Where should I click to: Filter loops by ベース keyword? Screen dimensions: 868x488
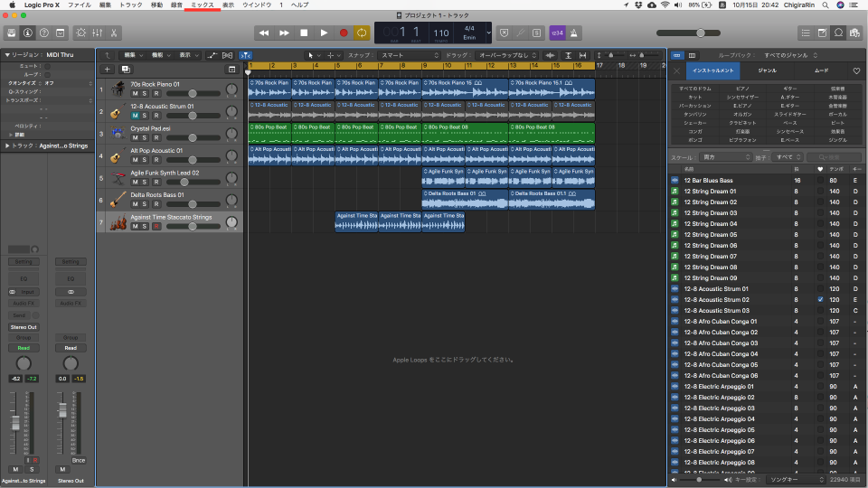[x=790, y=123]
